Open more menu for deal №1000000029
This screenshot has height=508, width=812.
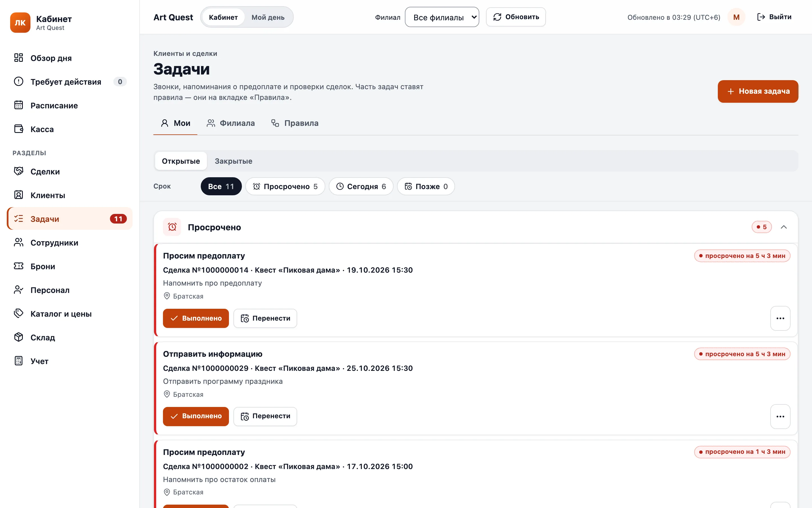point(780,416)
